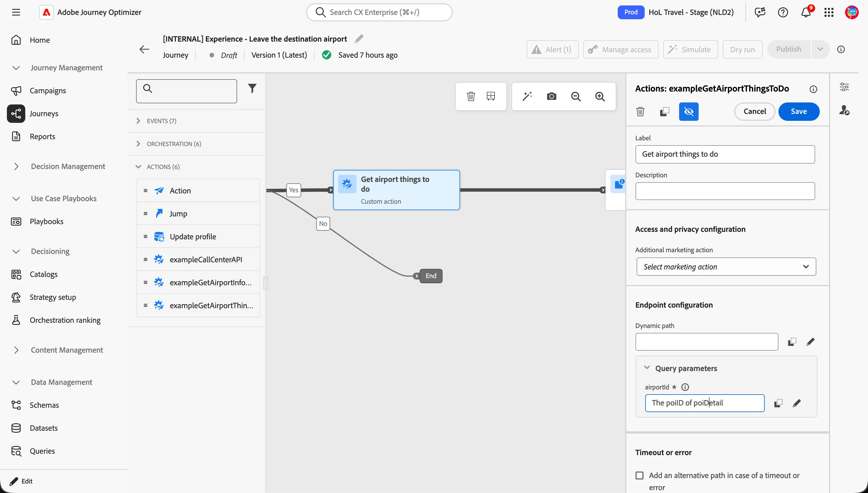Collapse the Query parameters section
This screenshot has width=868, height=493.
(x=646, y=368)
